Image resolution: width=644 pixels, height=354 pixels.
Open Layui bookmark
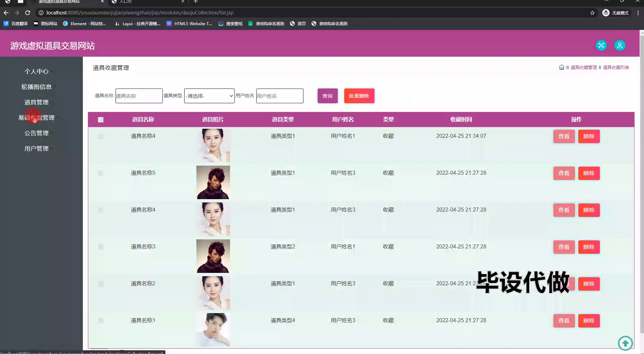(x=138, y=23)
